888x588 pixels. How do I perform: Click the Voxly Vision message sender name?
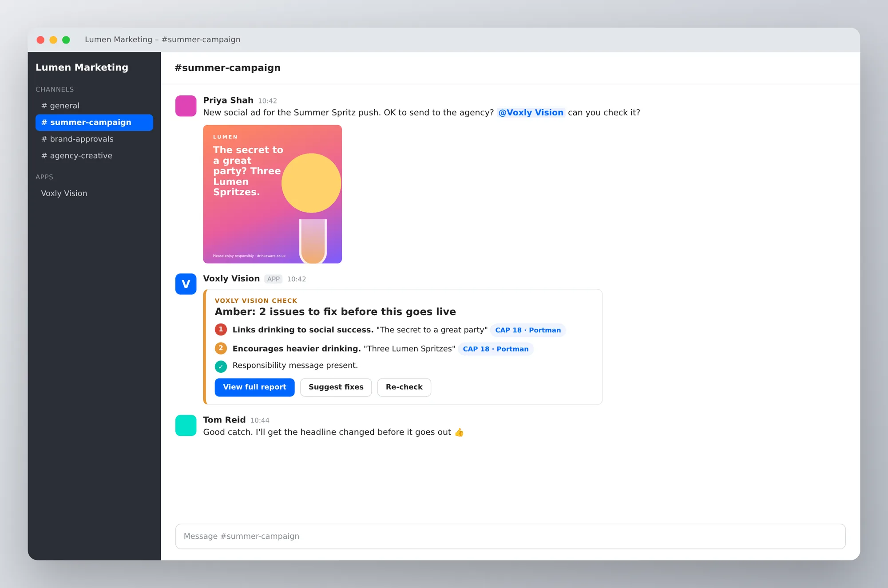pos(231,279)
